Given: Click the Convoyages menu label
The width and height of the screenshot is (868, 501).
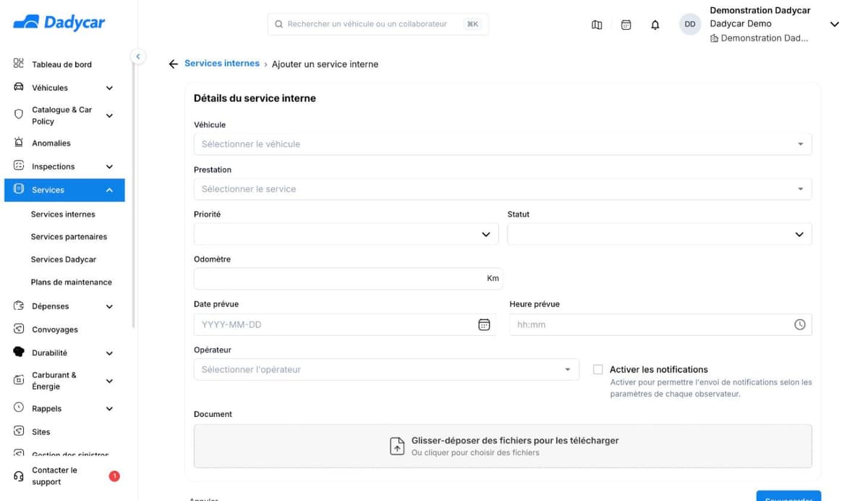Looking at the screenshot, I should 55,329.
